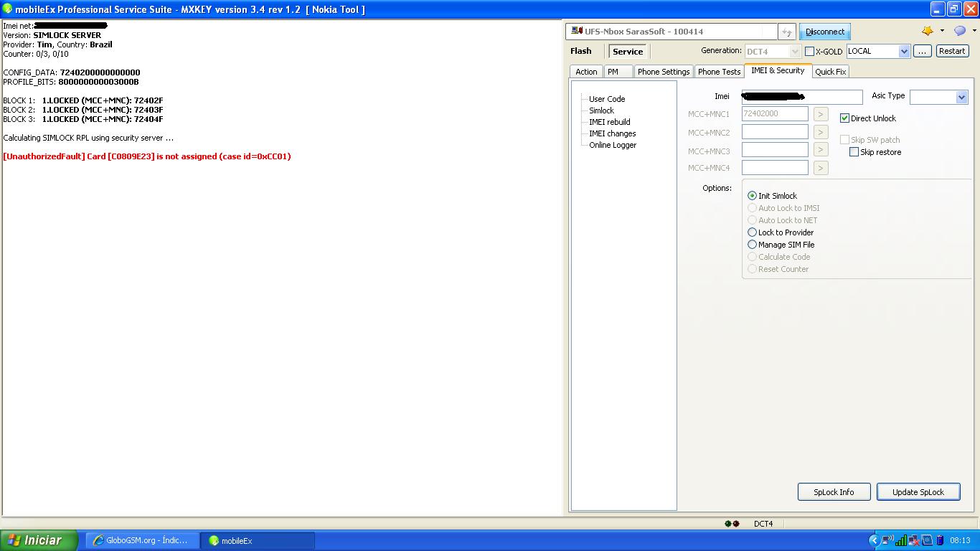Enable the Skip restore checkbox
Viewport: 980px width, 551px height.
(x=854, y=152)
